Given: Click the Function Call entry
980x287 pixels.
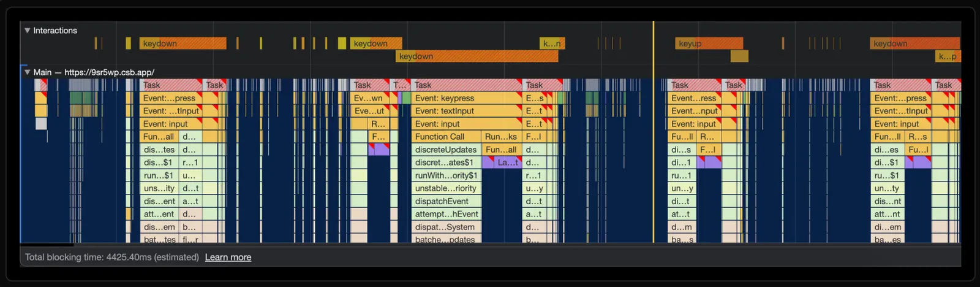Looking at the screenshot, I should pyautogui.click(x=447, y=137).
